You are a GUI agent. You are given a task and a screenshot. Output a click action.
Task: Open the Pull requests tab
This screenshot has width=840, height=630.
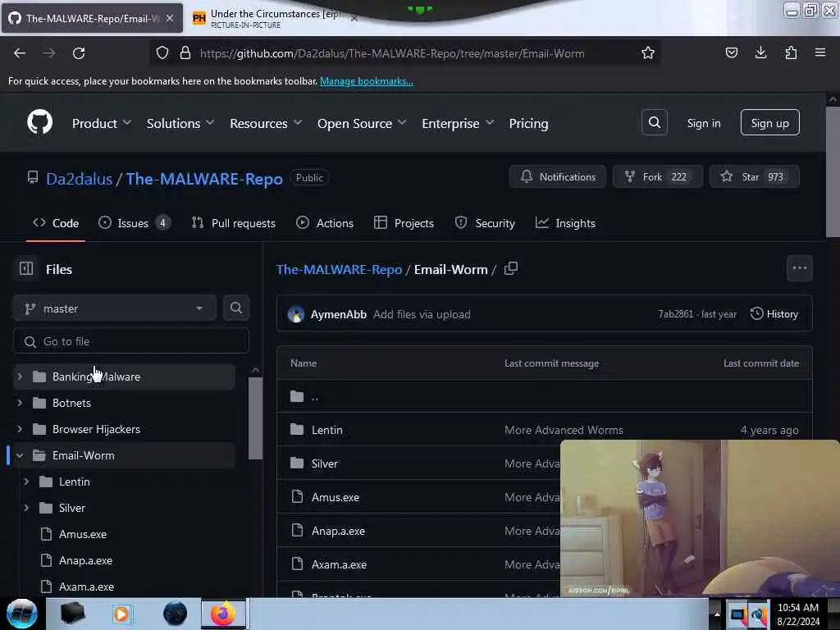pyautogui.click(x=234, y=223)
